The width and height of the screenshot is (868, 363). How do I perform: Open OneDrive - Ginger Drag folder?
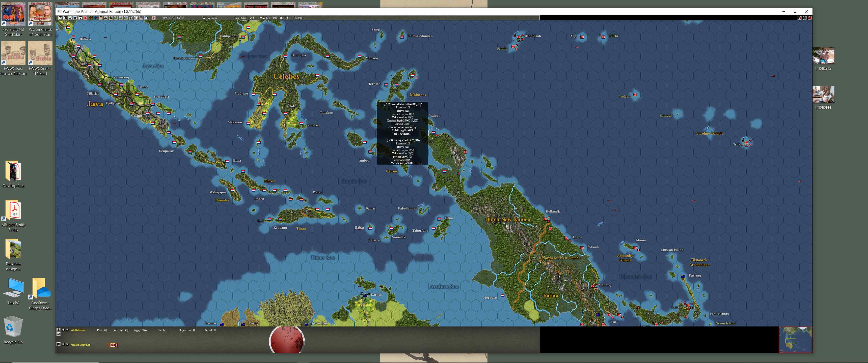point(40,294)
